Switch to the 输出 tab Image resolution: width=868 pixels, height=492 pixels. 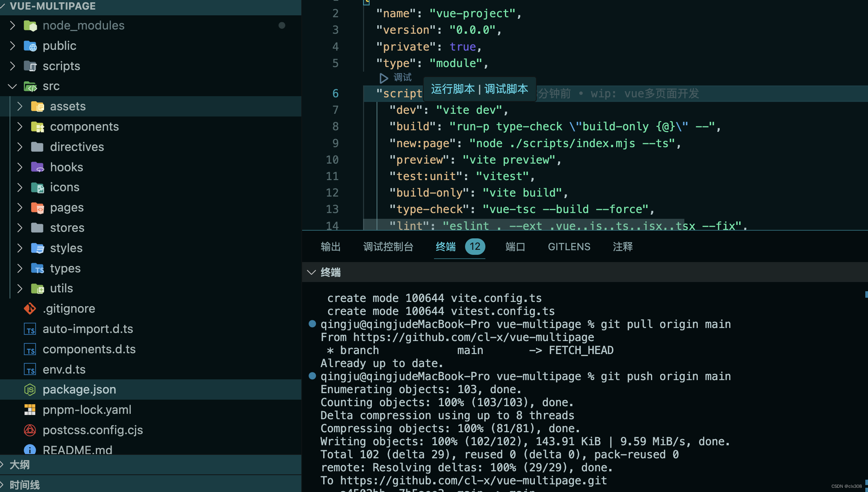[x=330, y=247]
